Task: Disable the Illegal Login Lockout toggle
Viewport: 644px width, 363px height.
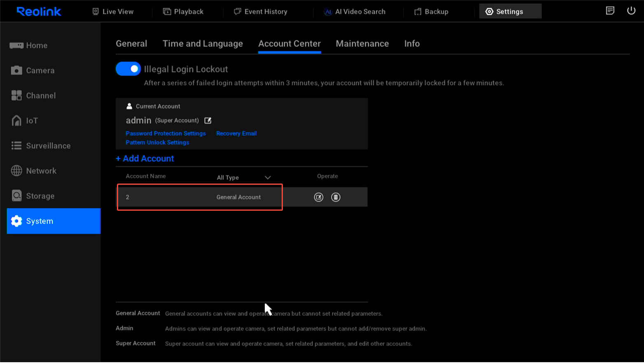Action: click(128, 69)
